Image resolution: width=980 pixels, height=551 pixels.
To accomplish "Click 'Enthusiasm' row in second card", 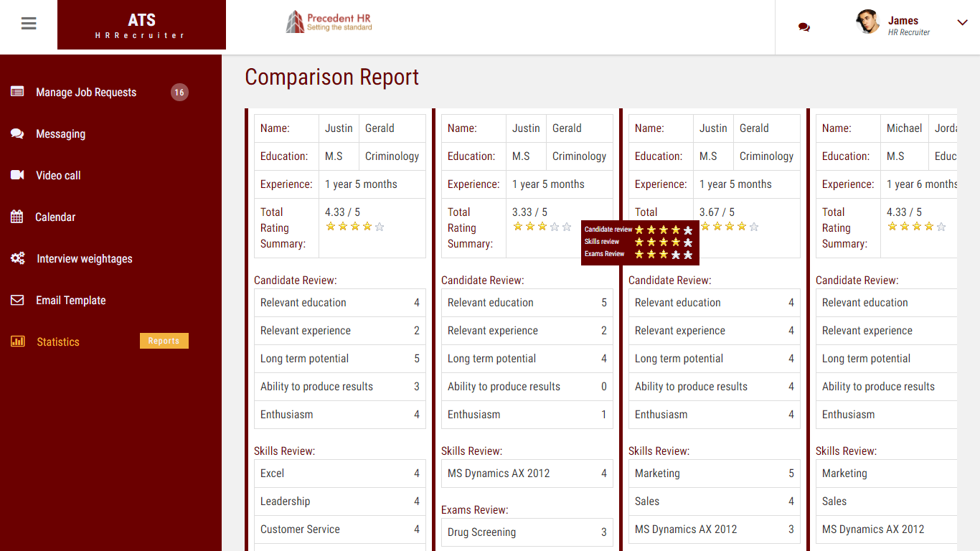I will [x=527, y=415].
